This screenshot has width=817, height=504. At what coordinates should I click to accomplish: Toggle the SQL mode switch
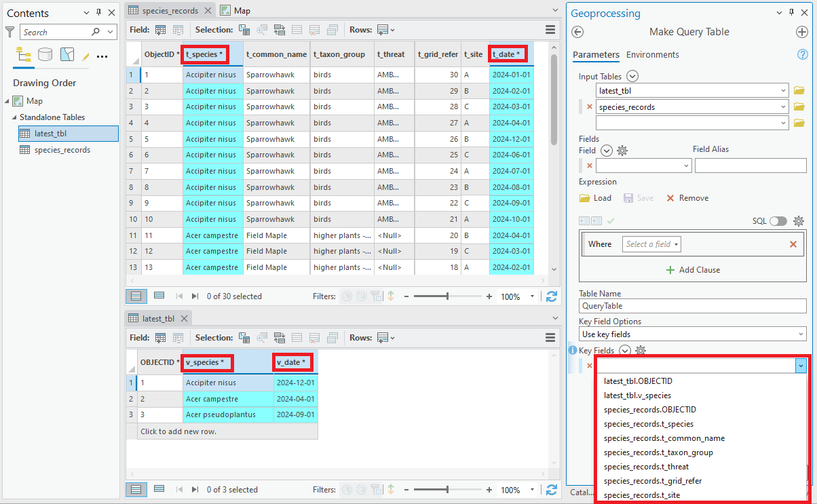[x=778, y=221]
